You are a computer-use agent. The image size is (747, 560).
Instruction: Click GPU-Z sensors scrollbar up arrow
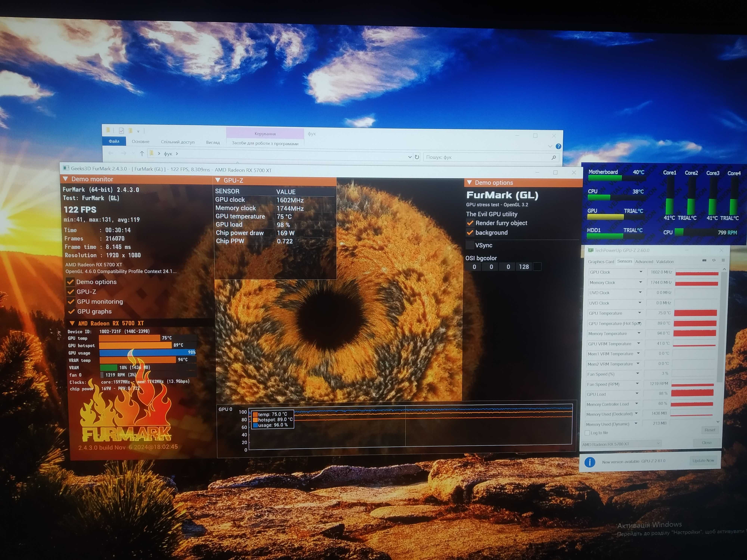click(724, 269)
